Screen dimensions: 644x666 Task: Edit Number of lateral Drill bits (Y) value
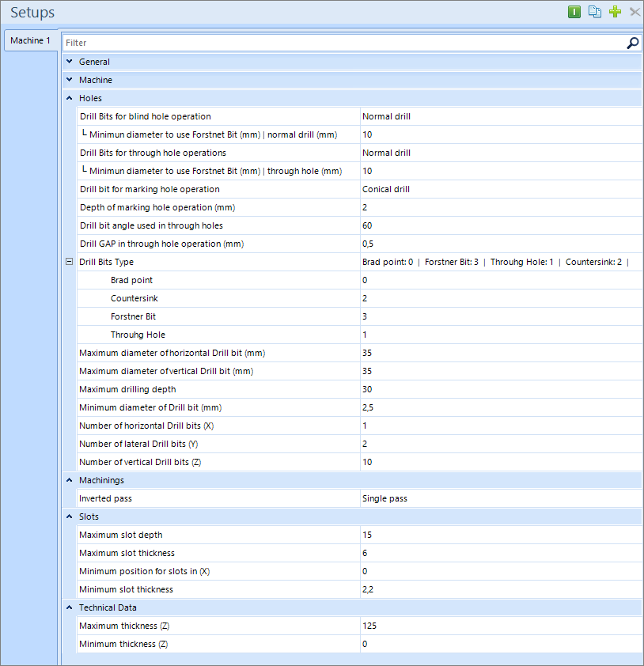point(502,444)
